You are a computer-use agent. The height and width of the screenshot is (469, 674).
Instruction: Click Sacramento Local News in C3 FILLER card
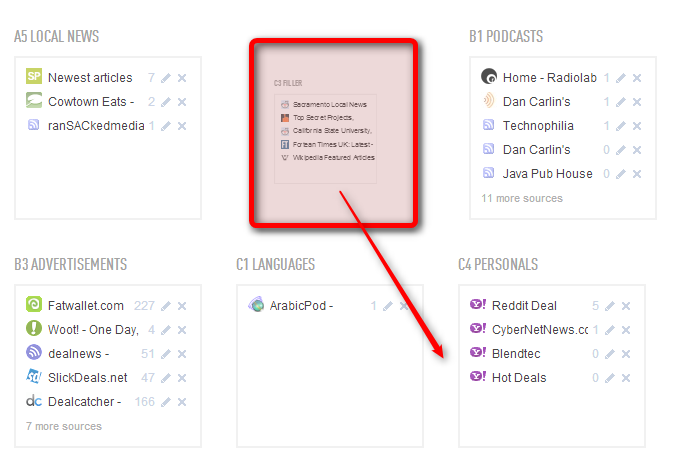(329, 104)
